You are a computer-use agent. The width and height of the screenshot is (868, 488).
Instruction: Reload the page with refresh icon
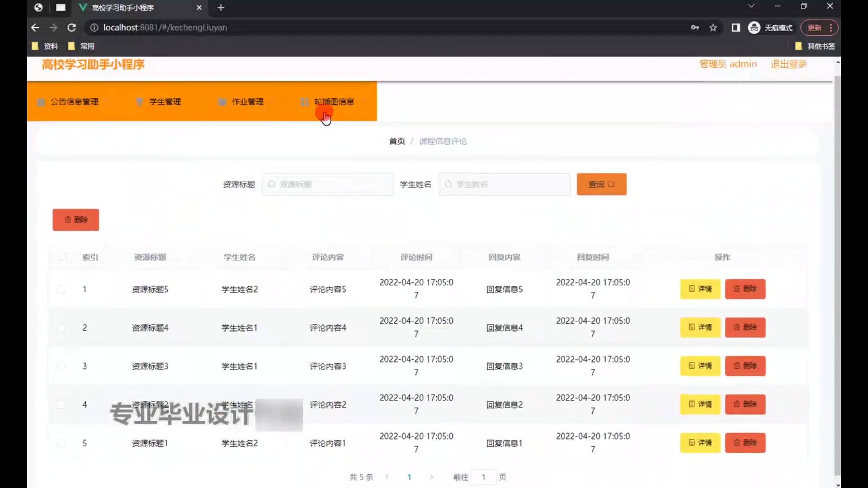pos(71,28)
